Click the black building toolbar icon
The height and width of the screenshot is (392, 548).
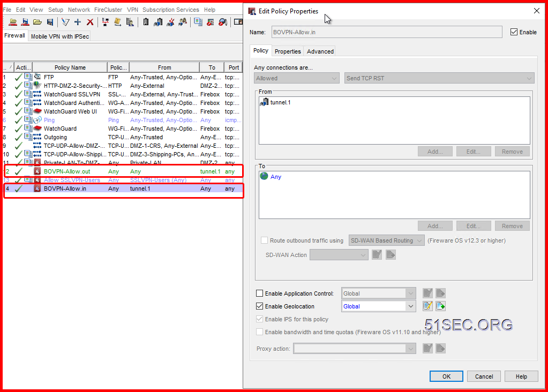coord(146,22)
